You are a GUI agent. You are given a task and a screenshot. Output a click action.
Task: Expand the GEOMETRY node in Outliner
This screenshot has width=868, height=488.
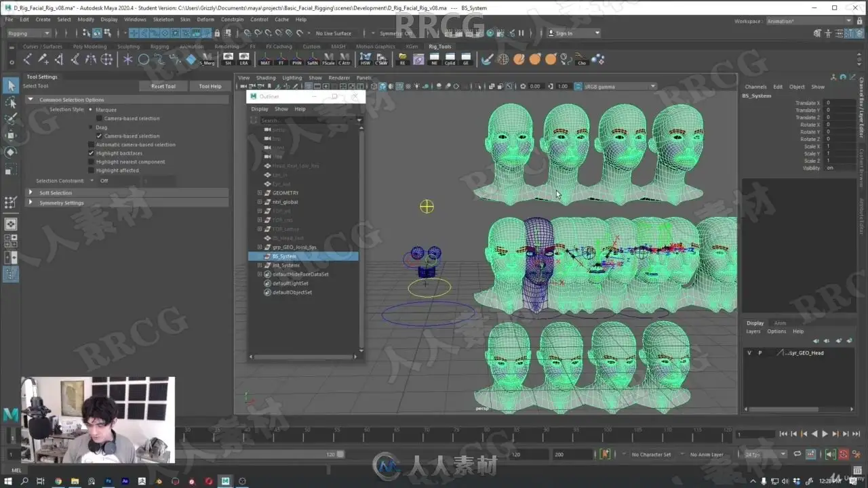[260, 193]
